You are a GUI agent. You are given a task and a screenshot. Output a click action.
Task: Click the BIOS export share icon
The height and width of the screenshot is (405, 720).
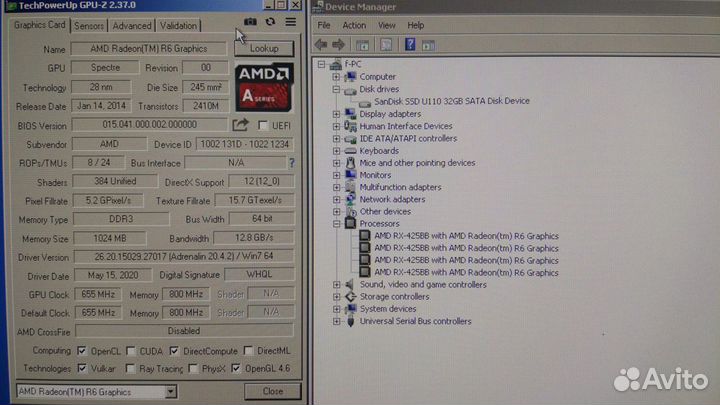tap(240, 125)
